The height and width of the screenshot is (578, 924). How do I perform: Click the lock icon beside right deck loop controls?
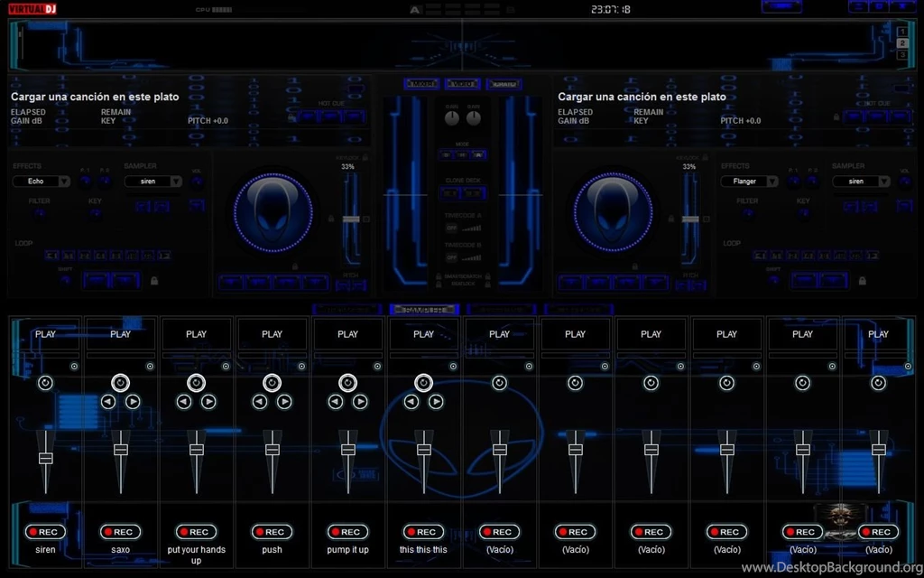coord(862,281)
